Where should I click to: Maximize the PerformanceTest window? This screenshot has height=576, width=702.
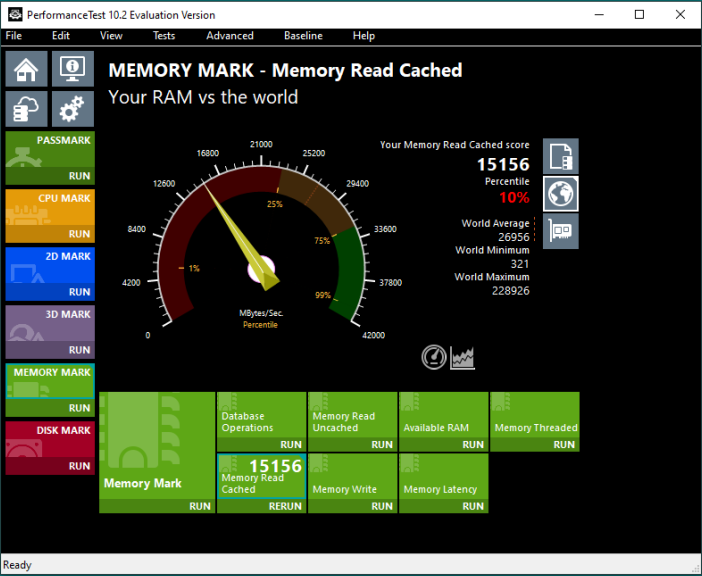[639, 14]
